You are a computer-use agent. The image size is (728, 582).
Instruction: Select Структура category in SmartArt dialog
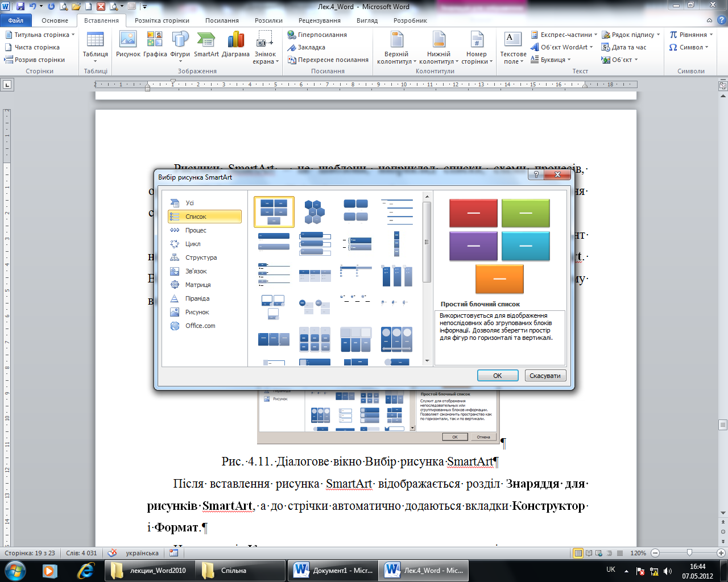coord(205,257)
